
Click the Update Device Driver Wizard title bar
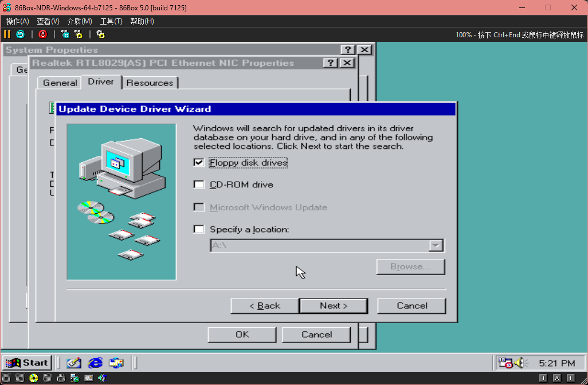click(x=256, y=109)
